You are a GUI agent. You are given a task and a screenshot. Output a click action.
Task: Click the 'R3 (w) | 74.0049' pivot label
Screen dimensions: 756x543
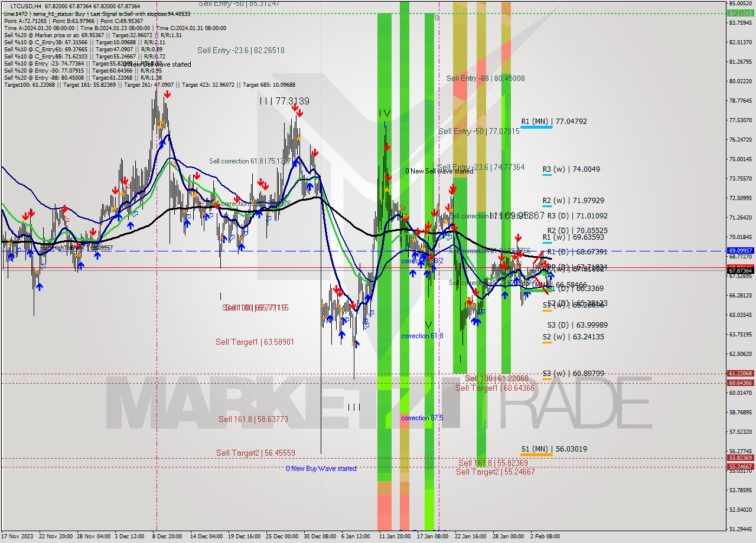coord(571,169)
